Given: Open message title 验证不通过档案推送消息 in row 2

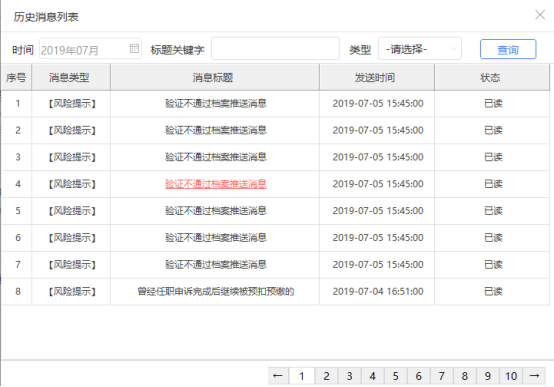Looking at the screenshot, I should click(216, 130).
